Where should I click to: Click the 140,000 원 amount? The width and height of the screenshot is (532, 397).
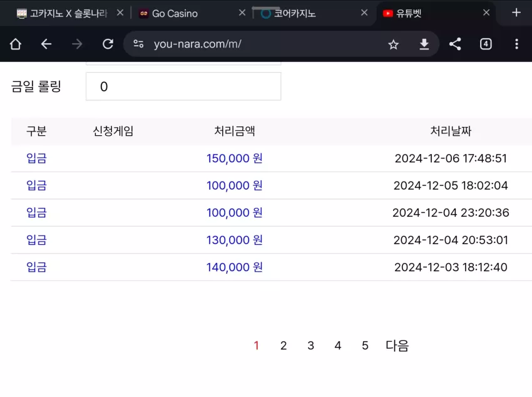click(x=235, y=267)
